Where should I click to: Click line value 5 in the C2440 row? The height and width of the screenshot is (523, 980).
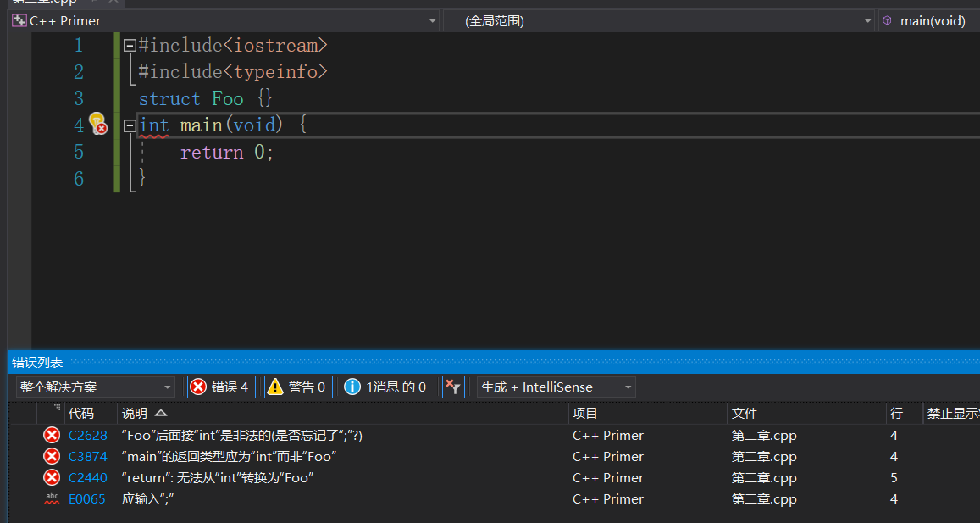pyautogui.click(x=894, y=478)
